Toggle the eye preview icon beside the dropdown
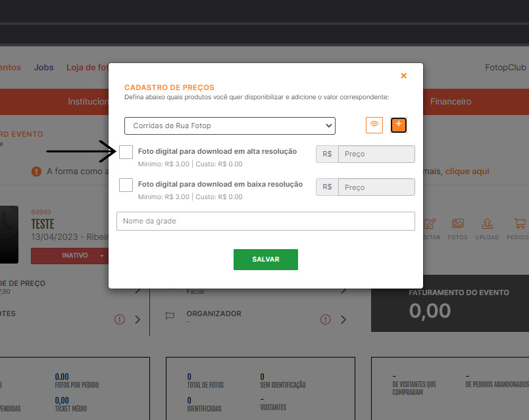The image size is (529, 420). tap(374, 124)
